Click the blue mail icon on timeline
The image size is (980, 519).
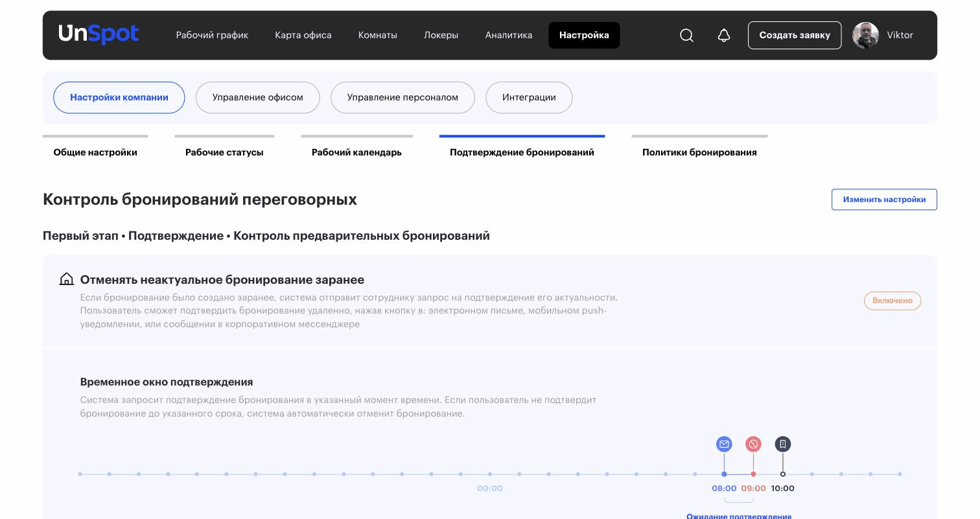(x=724, y=444)
